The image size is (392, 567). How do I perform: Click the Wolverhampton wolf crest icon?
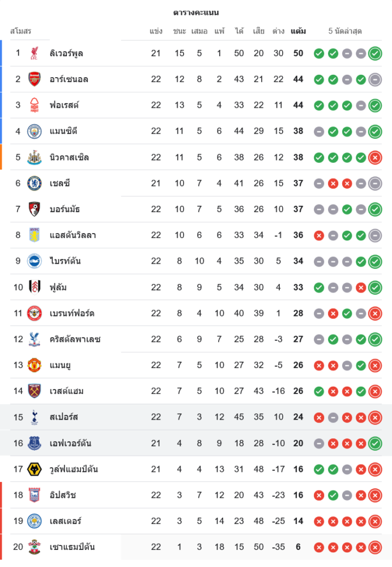point(35,469)
